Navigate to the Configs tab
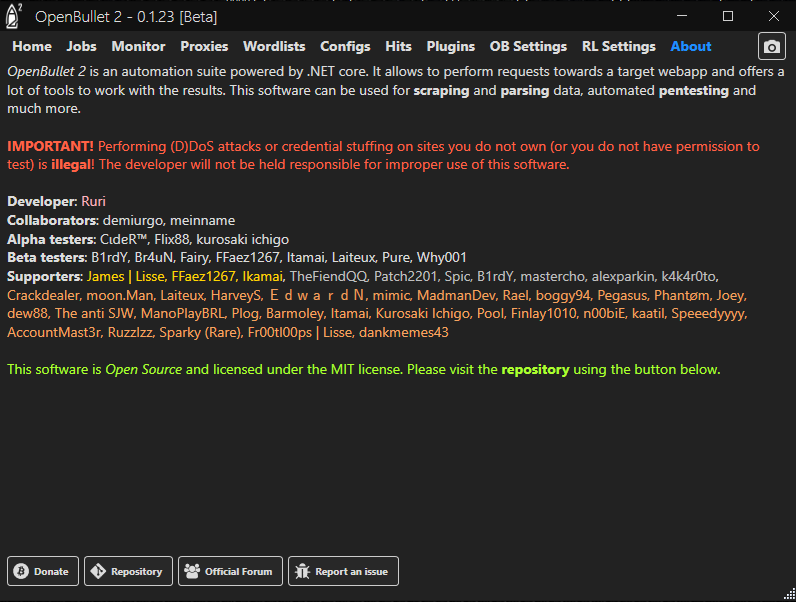The image size is (796, 602). point(345,46)
